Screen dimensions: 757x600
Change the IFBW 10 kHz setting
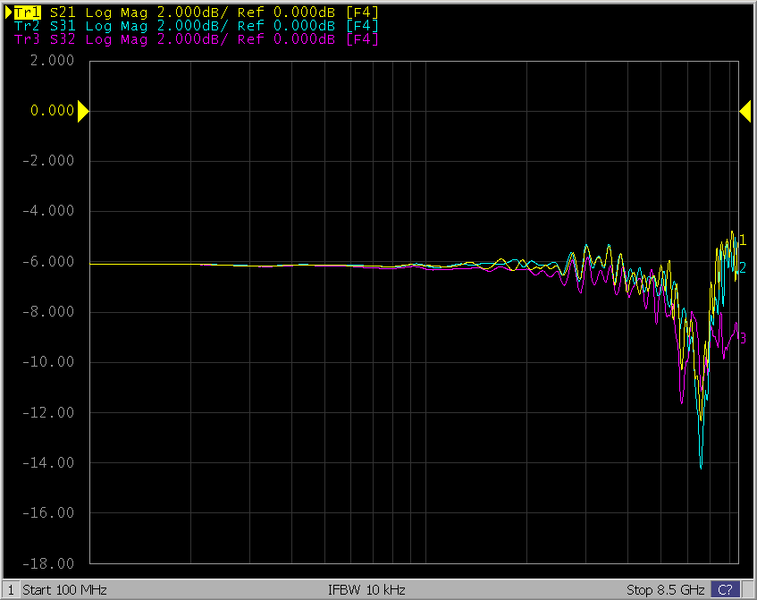(366, 590)
